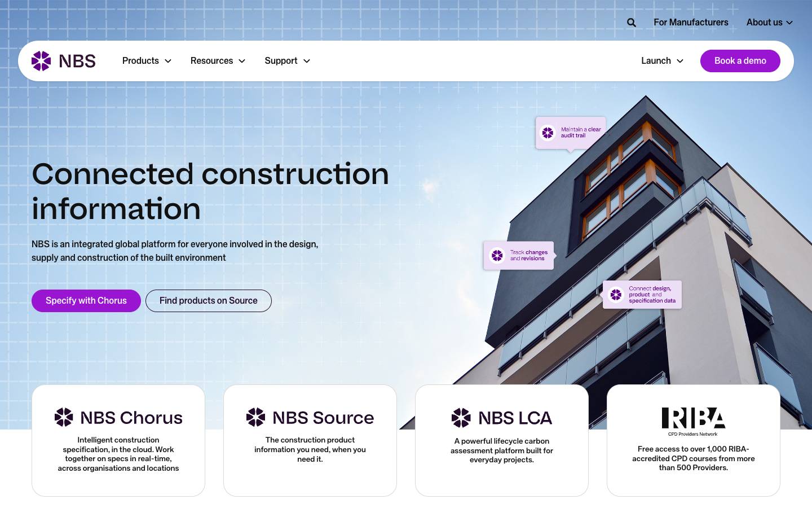The height and width of the screenshot is (508, 812).
Task: Open the NBS Source card description
Action: (310, 449)
